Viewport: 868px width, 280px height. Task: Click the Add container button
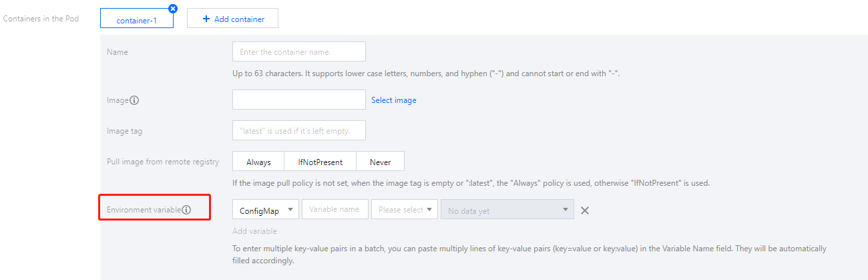[232, 19]
